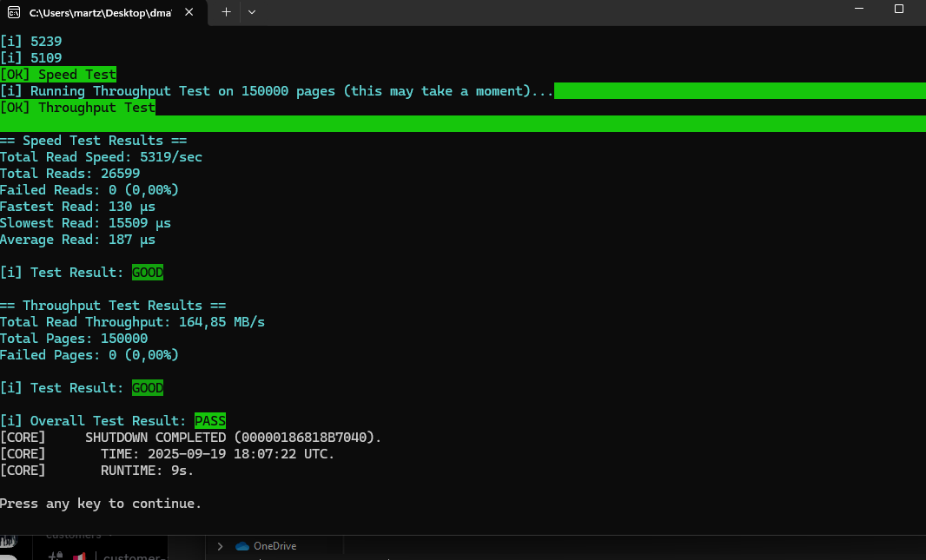
Task: Select the terminal tab titled C:\Users\martz\Desktop\dma
Action: tap(103, 12)
